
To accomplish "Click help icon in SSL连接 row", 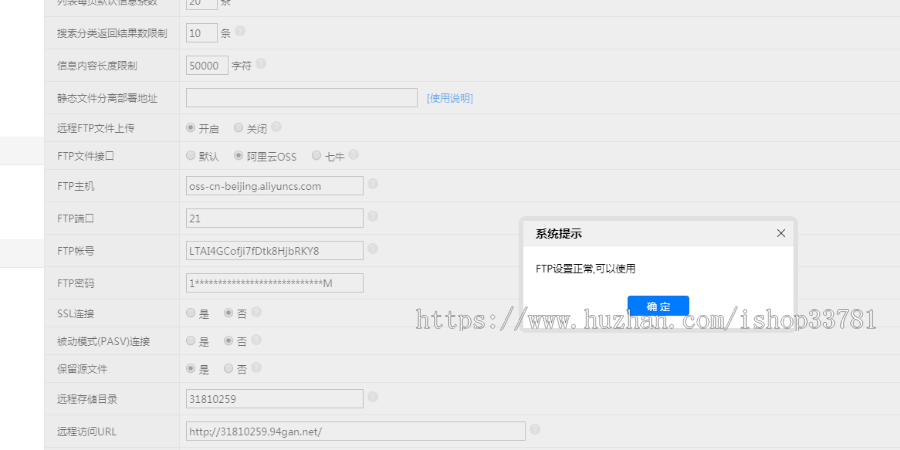I will coord(256,312).
